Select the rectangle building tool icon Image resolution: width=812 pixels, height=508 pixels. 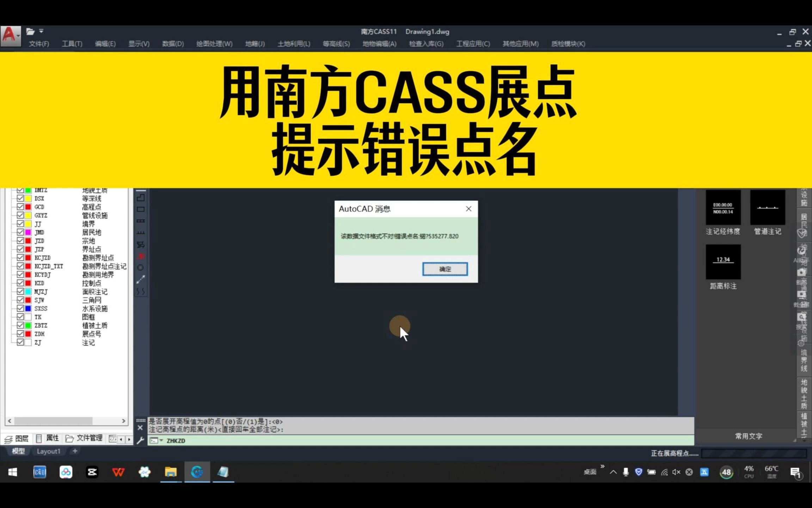coord(141,209)
